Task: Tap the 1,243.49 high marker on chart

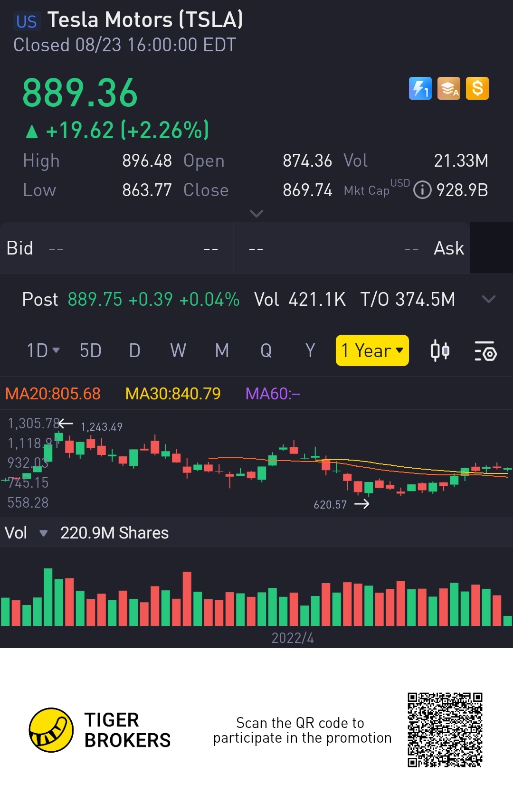Action: (x=102, y=427)
